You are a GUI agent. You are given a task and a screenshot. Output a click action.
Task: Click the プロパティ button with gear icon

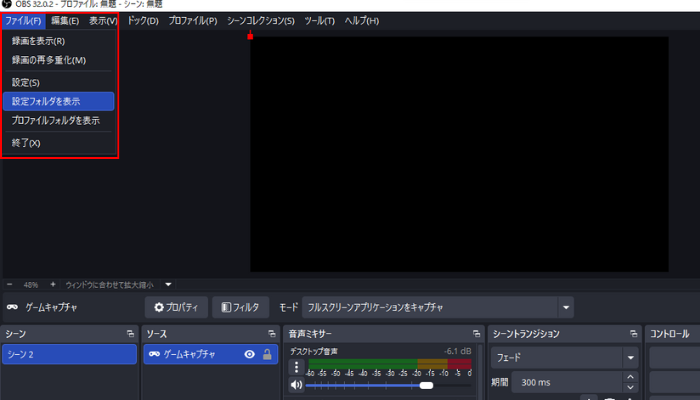(176, 307)
